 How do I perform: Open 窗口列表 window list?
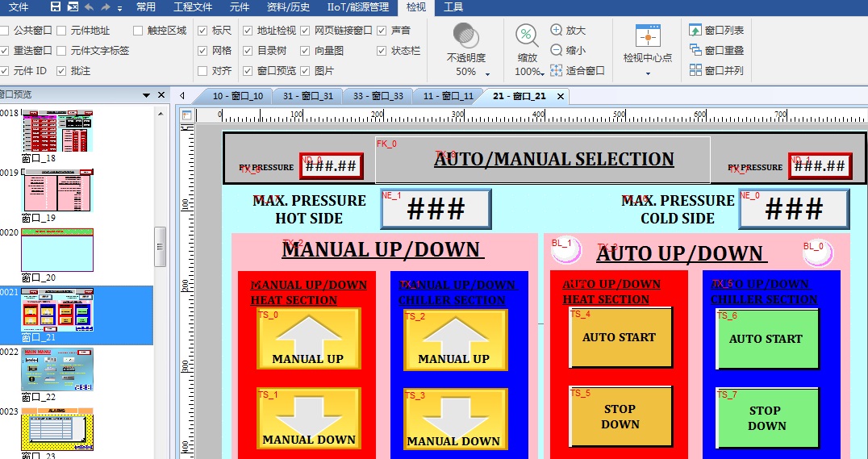[x=695, y=30]
